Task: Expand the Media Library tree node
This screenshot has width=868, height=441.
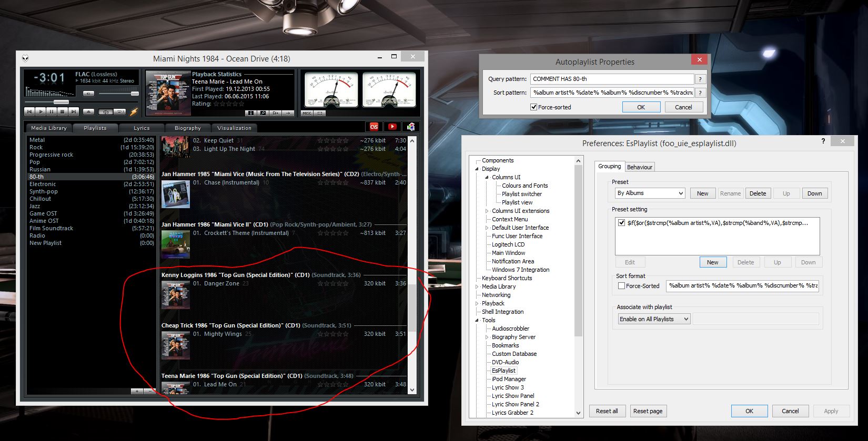Action: [x=477, y=286]
